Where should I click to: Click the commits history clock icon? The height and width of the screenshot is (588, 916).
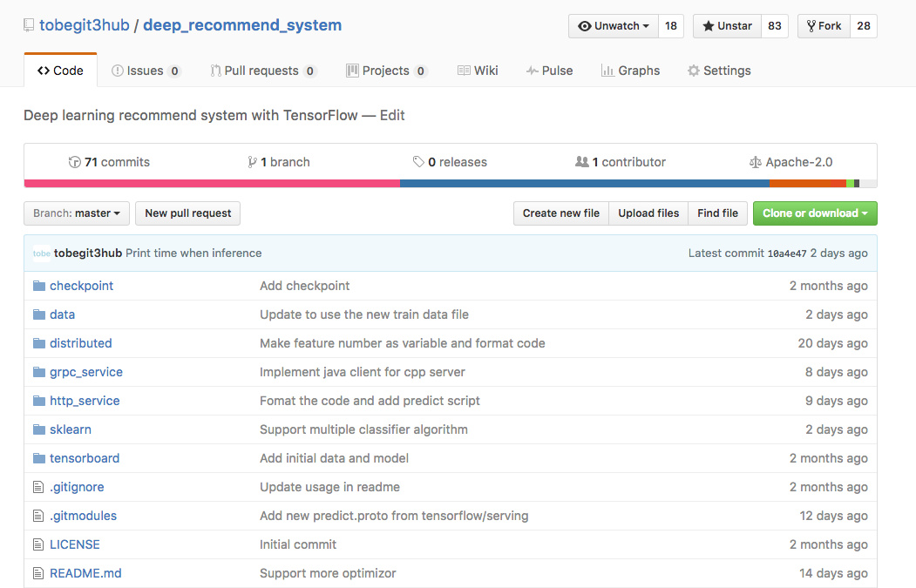click(x=74, y=162)
